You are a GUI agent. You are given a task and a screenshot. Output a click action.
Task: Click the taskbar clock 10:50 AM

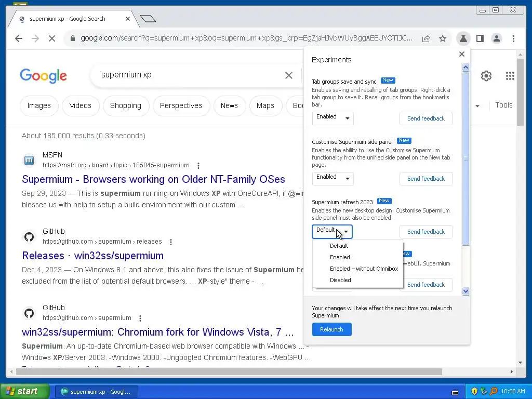(513, 392)
